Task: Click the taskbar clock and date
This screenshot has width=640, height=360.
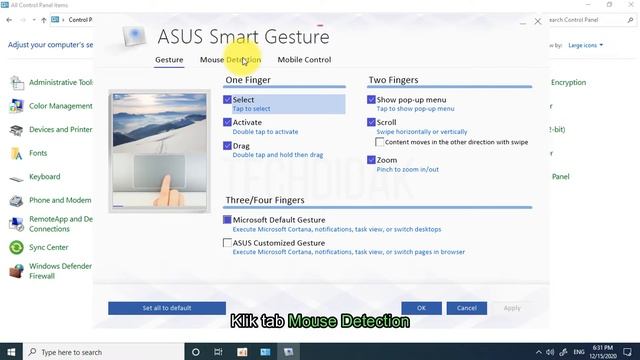Action: tap(603, 352)
